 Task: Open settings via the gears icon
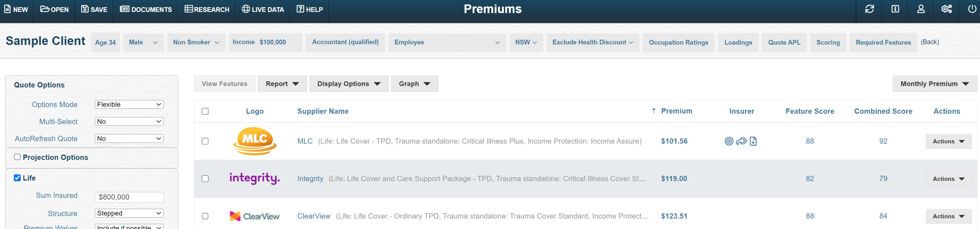pyautogui.click(x=946, y=9)
